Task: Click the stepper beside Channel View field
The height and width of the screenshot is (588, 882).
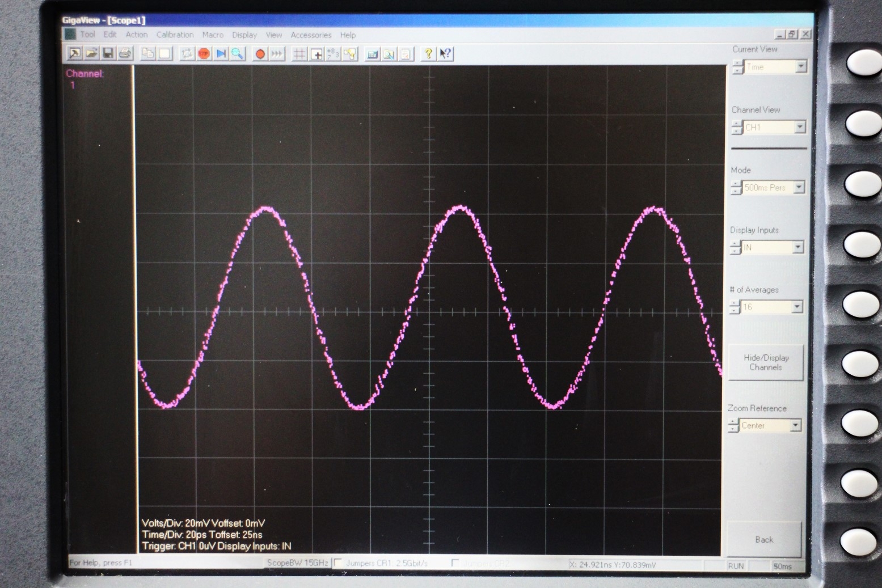Action: 737,127
